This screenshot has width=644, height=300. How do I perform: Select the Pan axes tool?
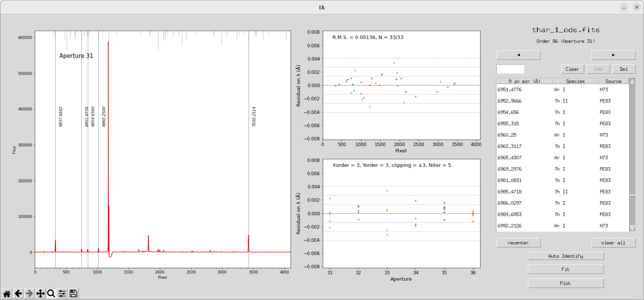pos(40,294)
